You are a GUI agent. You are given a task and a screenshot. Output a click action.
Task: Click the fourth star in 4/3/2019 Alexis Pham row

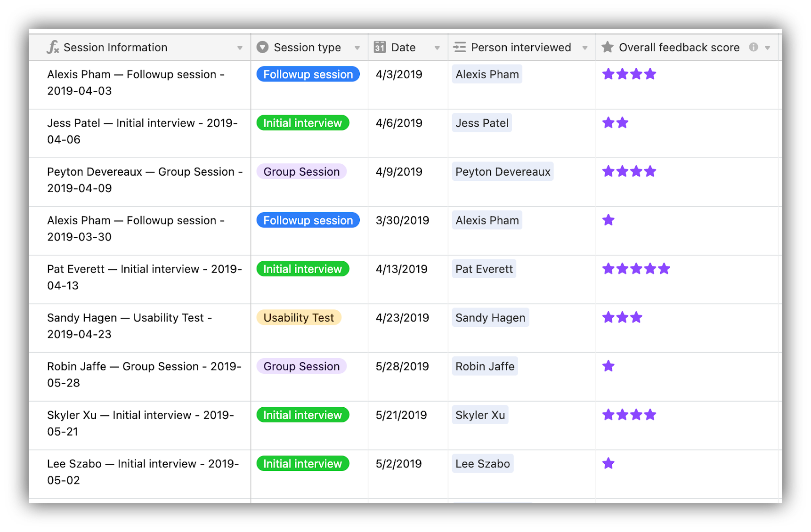(650, 74)
